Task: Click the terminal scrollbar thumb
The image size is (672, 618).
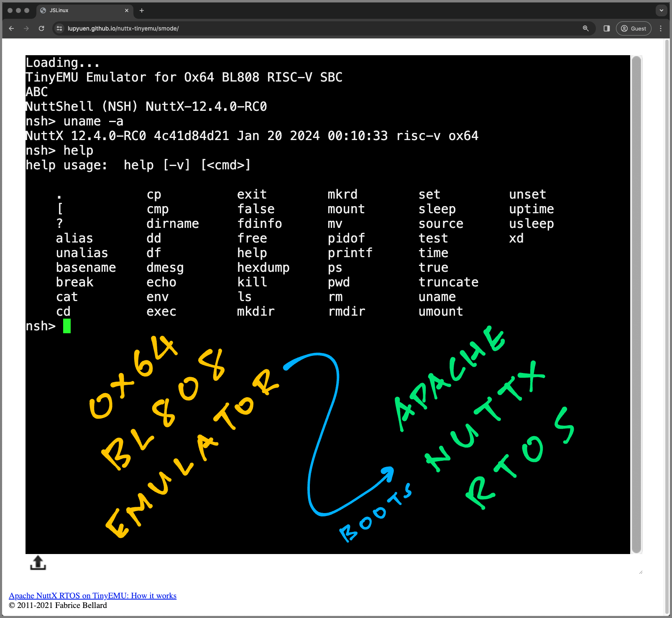Action: coord(636,304)
